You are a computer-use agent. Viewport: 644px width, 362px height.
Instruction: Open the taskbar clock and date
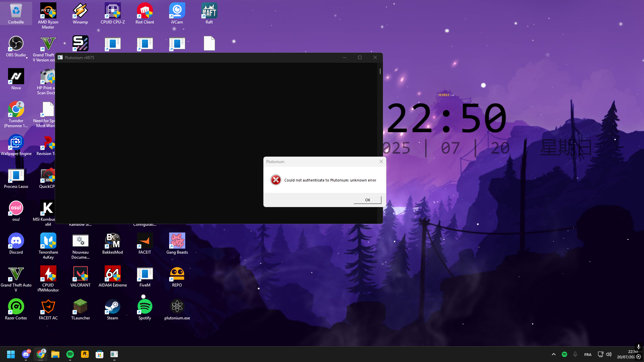click(627, 354)
